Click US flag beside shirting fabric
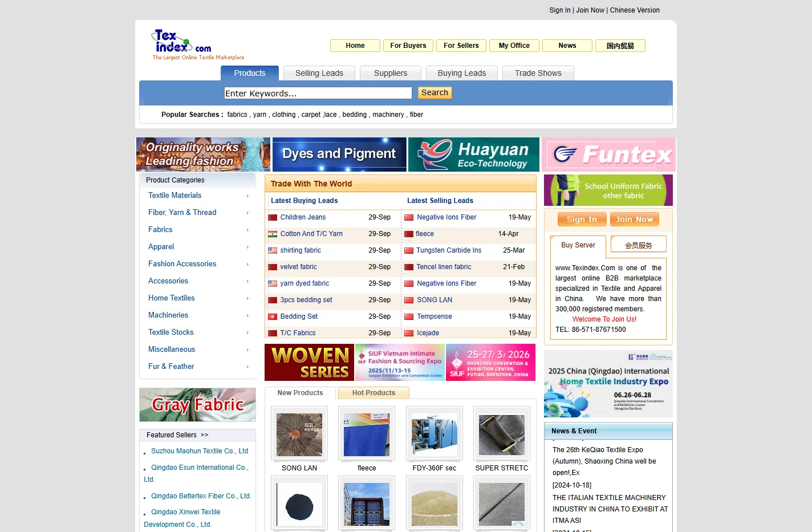 [273, 251]
